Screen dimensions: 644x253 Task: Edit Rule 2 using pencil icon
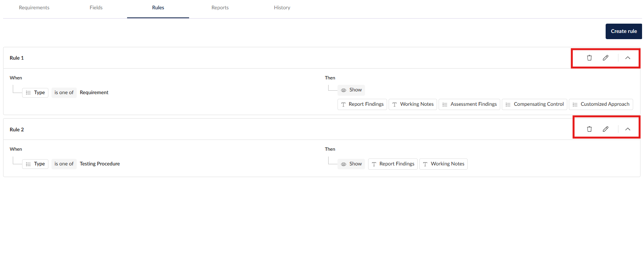pos(605,129)
